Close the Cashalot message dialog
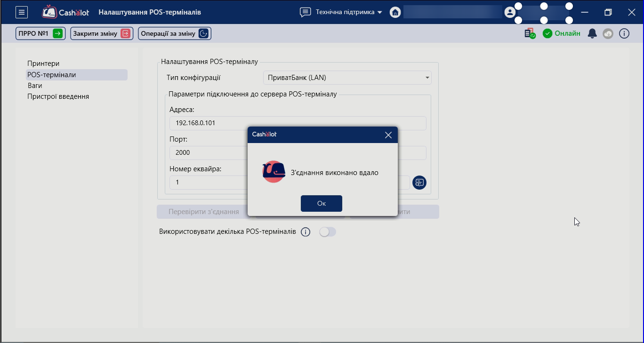The width and height of the screenshot is (644, 343). 388,135
